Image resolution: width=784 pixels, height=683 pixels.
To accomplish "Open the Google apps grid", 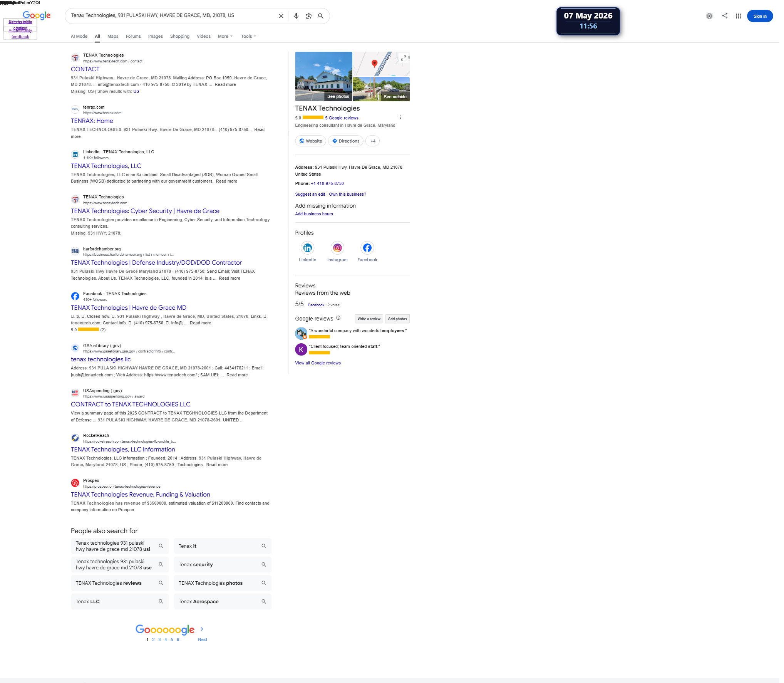I will pos(738,16).
